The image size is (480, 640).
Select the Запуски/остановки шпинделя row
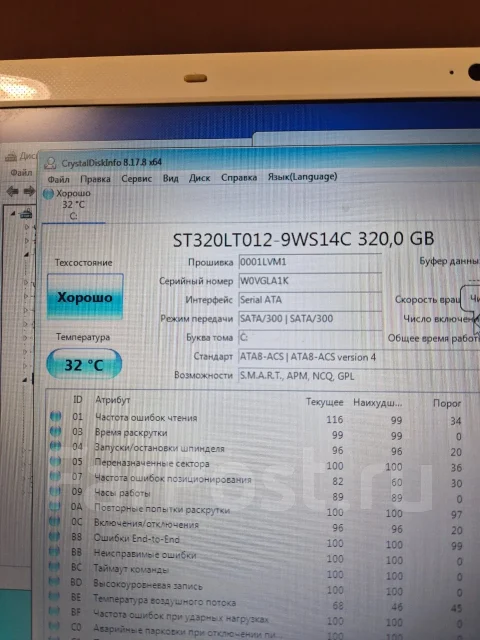[x=264, y=449]
